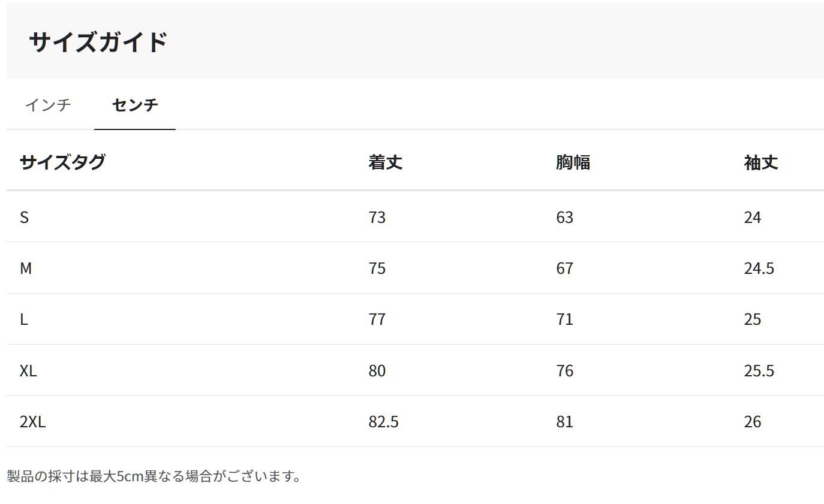Click the 24.5 sleeve value for M
This screenshot has height=504, width=824.
pyautogui.click(x=759, y=268)
